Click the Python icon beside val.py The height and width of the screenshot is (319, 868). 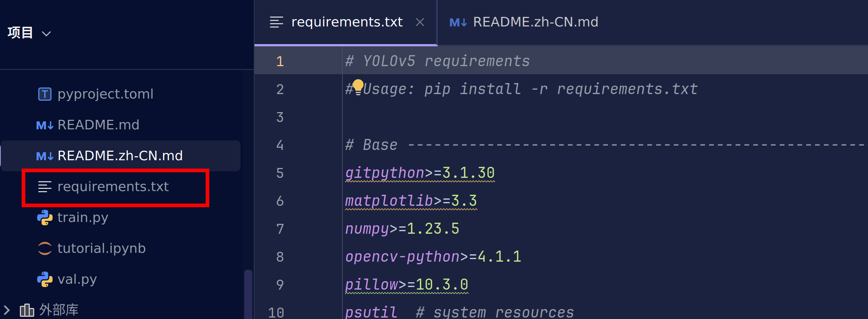pyautogui.click(x=45, y=279)
